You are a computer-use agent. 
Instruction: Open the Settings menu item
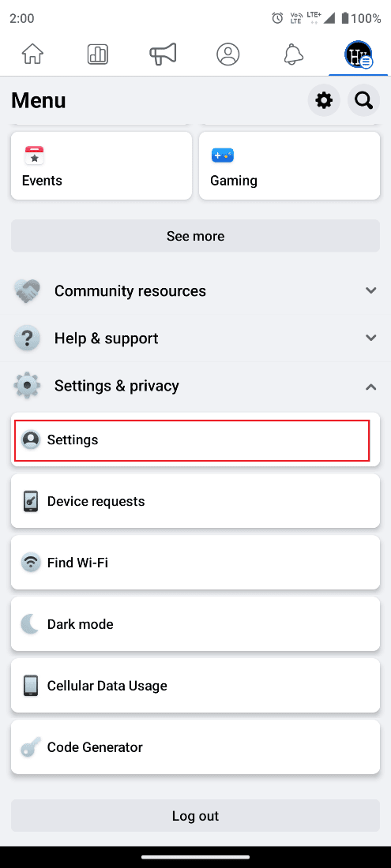point(196,440)
